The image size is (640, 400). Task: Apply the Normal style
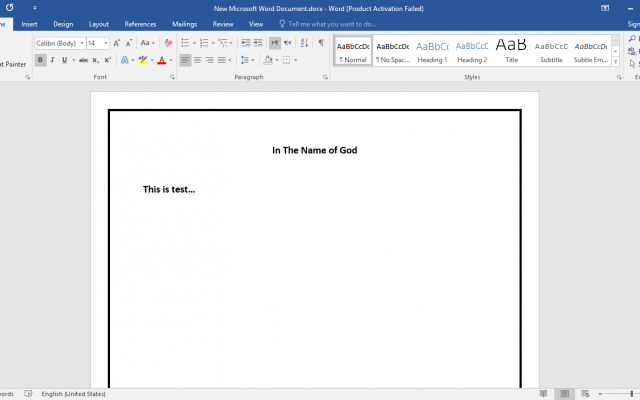click(353, 51)
